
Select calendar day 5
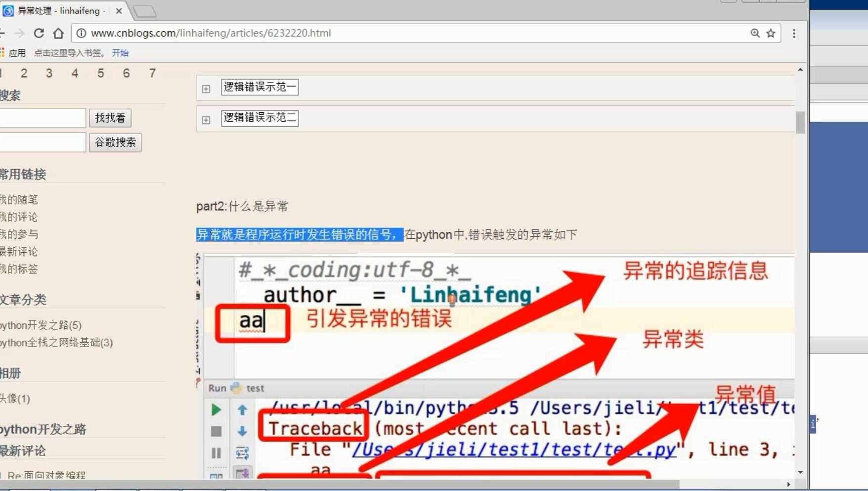[x=101, y=73]
